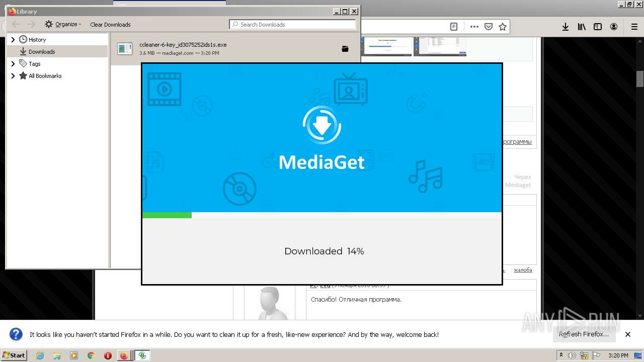Click the 'Downloaded 14%' status text

click(x=324, y=251)
